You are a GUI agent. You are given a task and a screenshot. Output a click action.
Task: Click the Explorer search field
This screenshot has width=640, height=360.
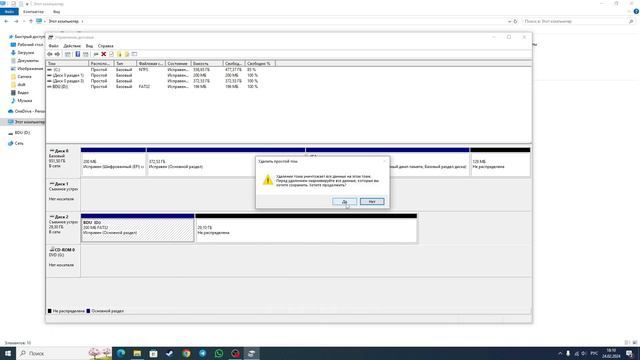(x=578, y=21)
